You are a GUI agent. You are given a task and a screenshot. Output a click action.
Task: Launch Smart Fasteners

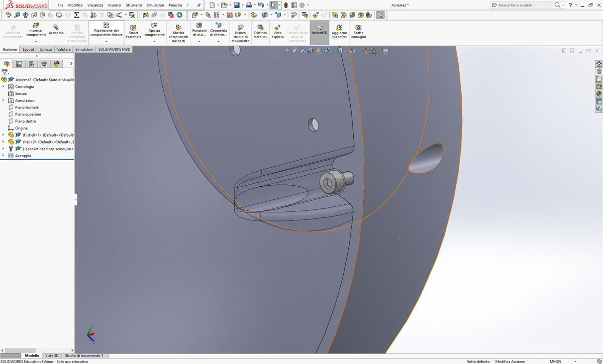(133, 32)
